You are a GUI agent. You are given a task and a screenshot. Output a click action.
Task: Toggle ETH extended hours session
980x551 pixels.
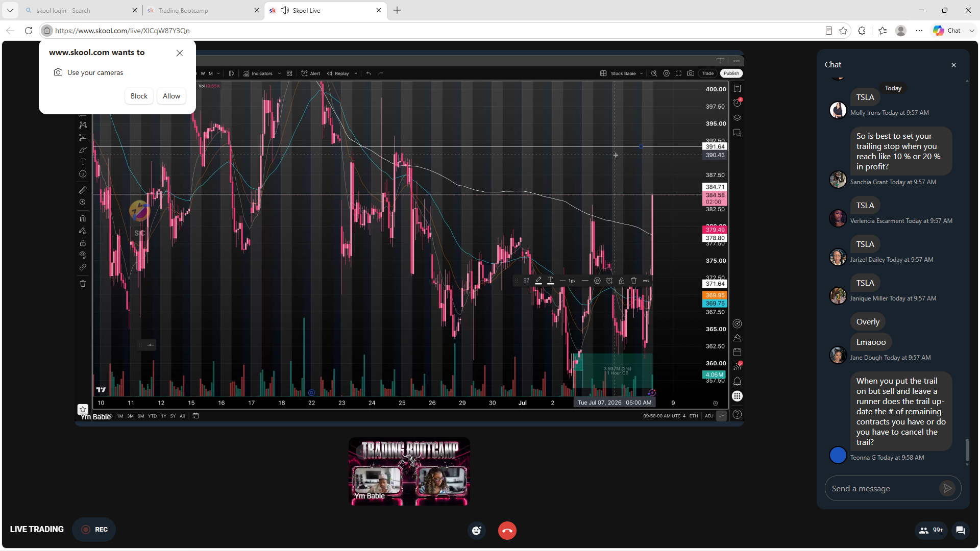(x=694, y=416)
